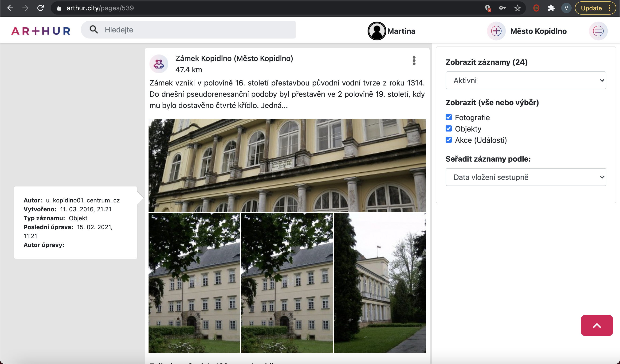Reload the page

point(41,8)
